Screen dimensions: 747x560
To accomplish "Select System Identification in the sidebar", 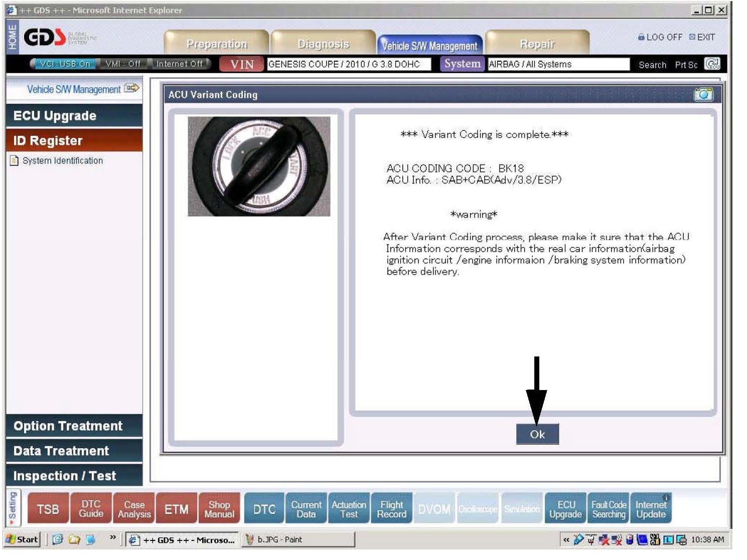I will tap(62, 160).
